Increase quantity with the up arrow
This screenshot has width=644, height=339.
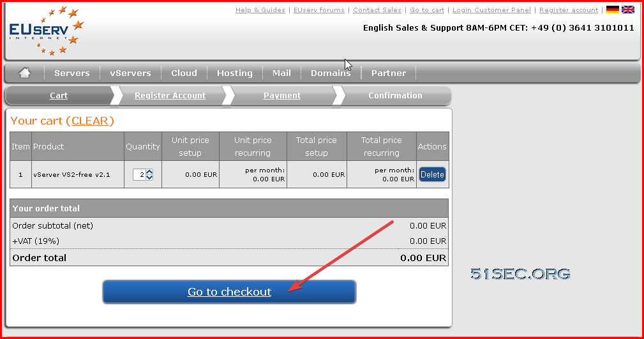click(x=149, y=172)
